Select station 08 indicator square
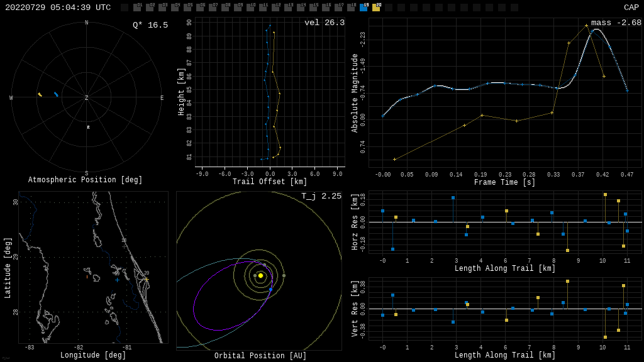 coord(225,8)
